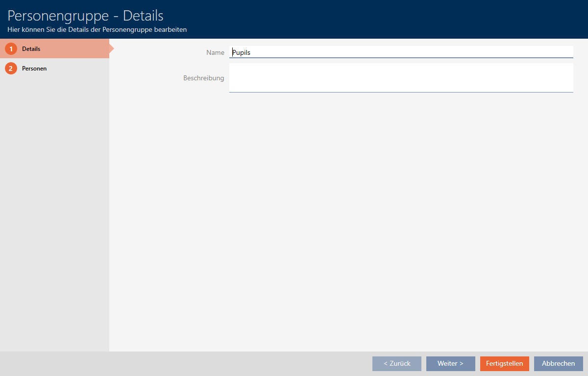Switch to the Personen step

[x=34, y=69]
